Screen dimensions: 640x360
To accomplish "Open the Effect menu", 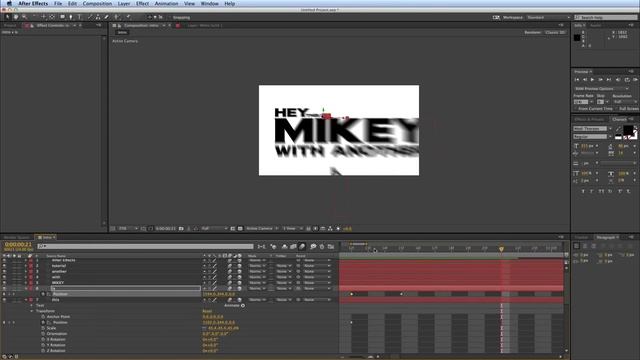I will coord(142,4).
